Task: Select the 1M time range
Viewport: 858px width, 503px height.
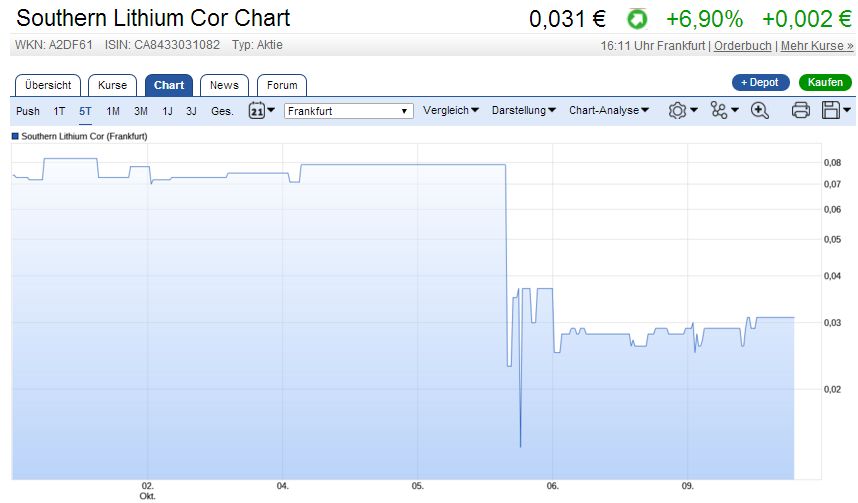Action: coord(113,111)
